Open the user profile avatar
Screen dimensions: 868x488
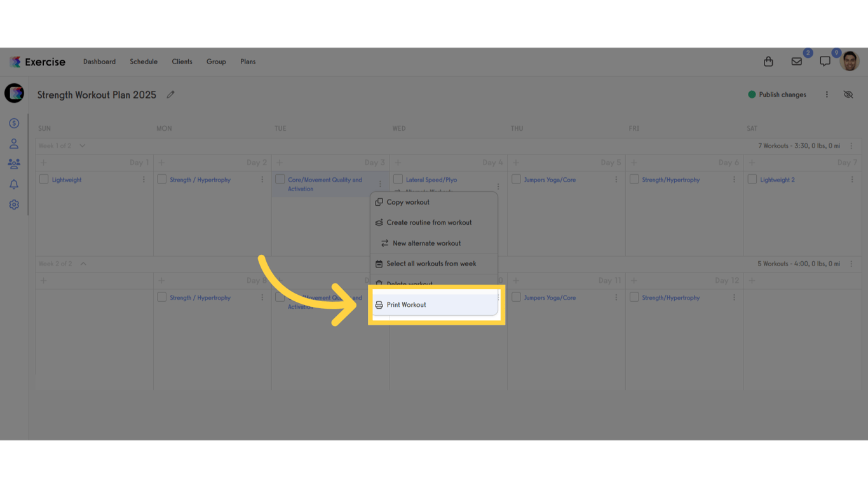[850, 61]
